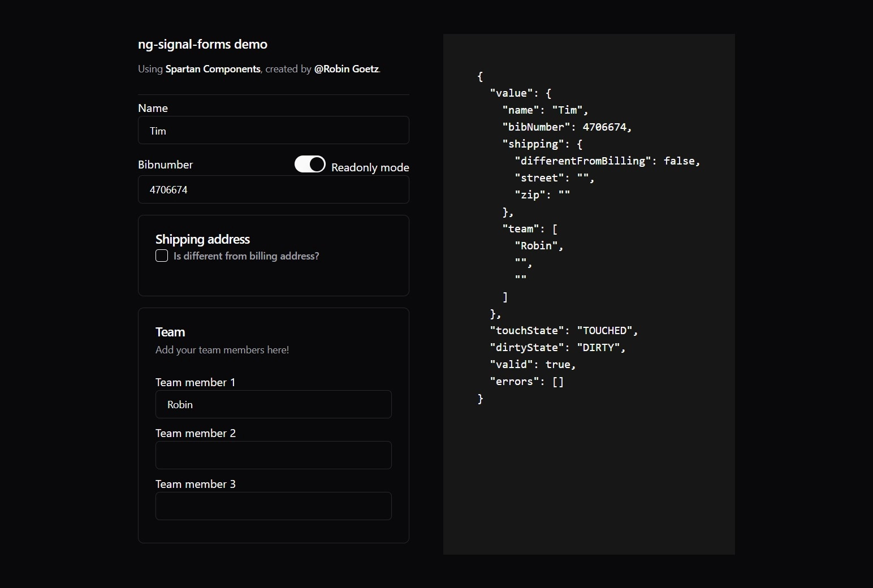Screen dimensions: 873x588
Task: Click the "bibNumber" line in JSON panel
Action: [x=567, y=127]
